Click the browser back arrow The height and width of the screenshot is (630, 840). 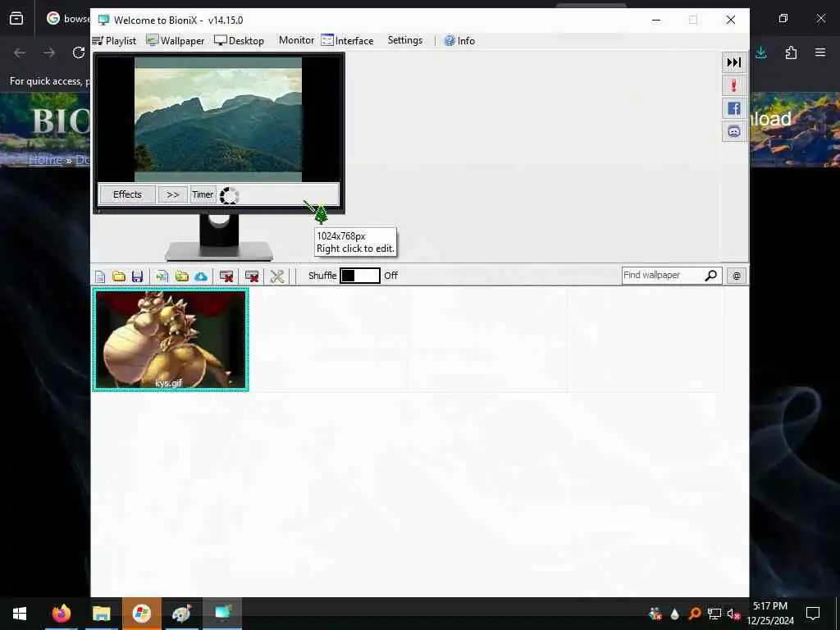point(20,52)
